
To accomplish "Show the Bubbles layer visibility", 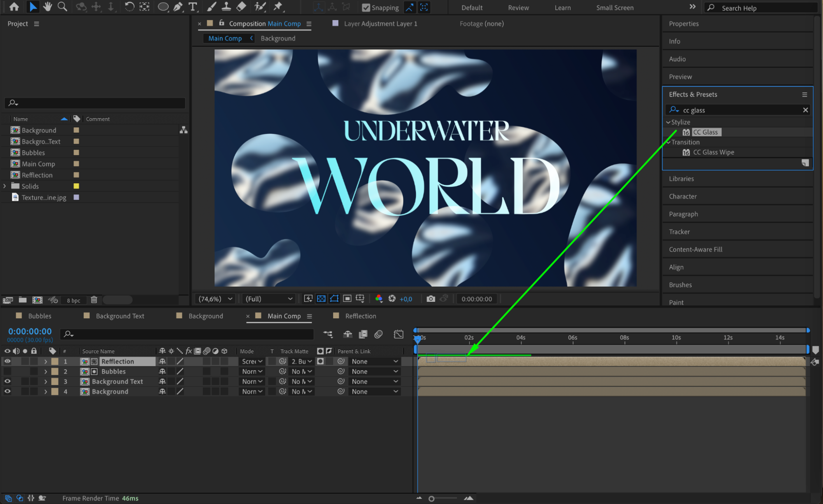I will click(x=7, y=371).
